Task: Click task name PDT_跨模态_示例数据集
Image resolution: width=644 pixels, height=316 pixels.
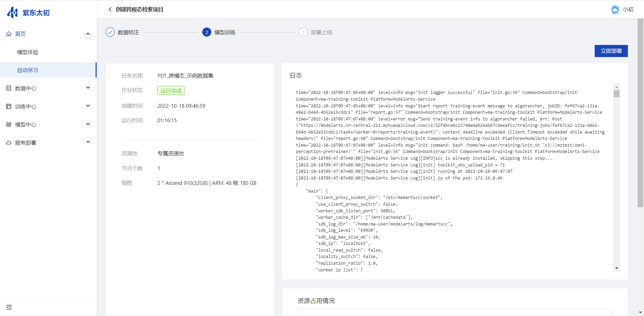Action: 185,76
